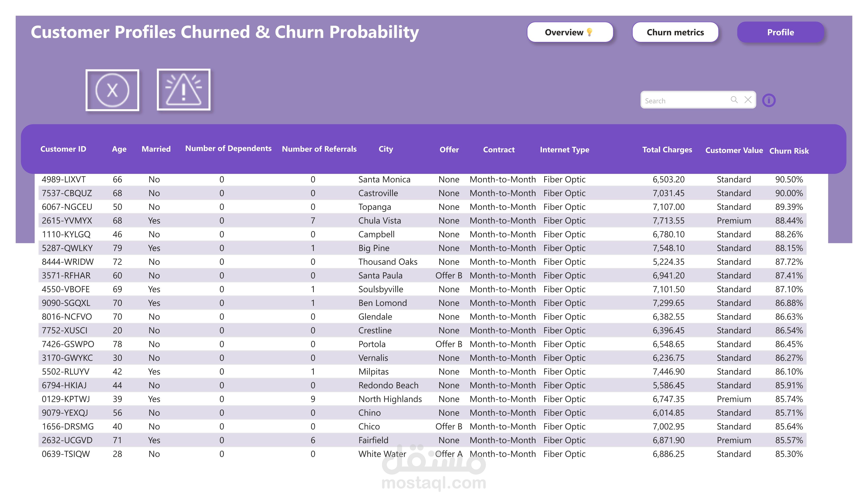Viewport: 868px width, 502px height.
Task: Select customer ID 1656-DRSMG
Action: tap(68, 427)
